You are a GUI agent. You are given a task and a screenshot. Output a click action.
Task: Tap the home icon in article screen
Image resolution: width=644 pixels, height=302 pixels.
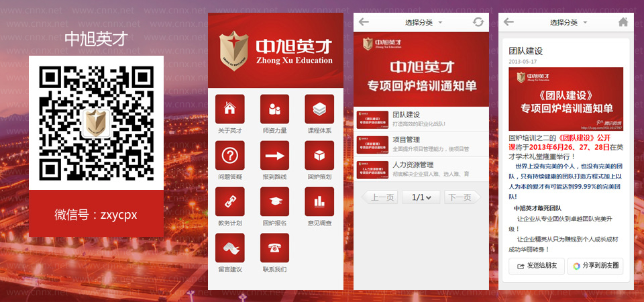pos(623,22)
